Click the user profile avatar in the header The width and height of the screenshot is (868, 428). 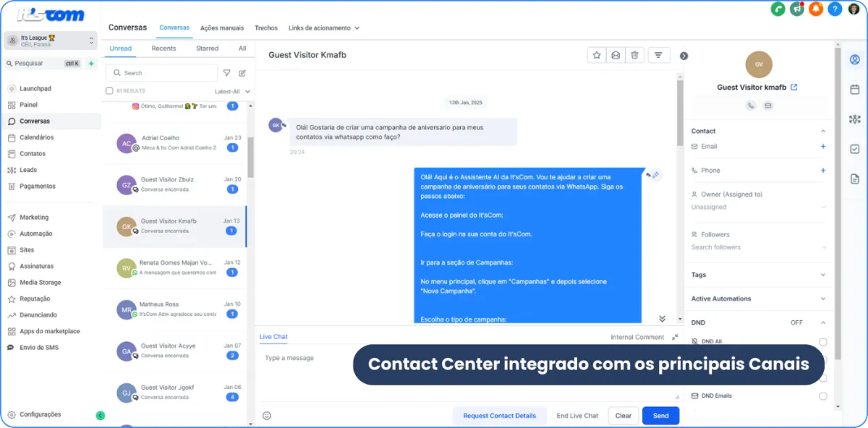pos(854,9)
